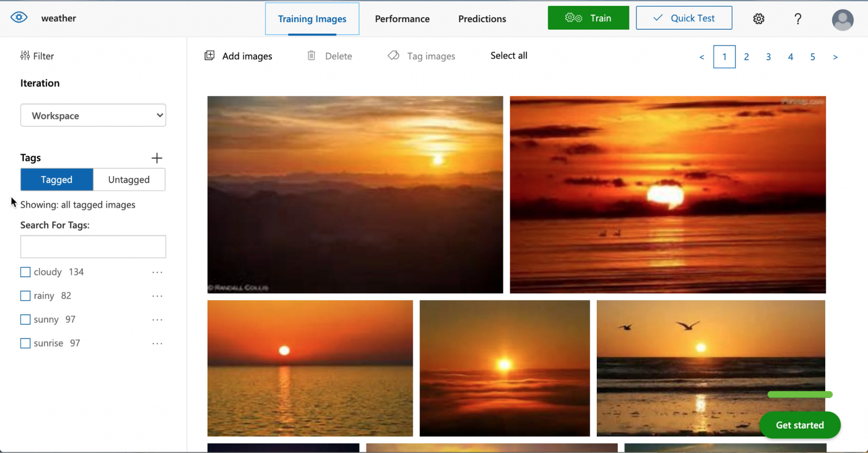Screen dimensions: 868x453
Task: Open help via the question mark icon
Action: coord(797,19)
